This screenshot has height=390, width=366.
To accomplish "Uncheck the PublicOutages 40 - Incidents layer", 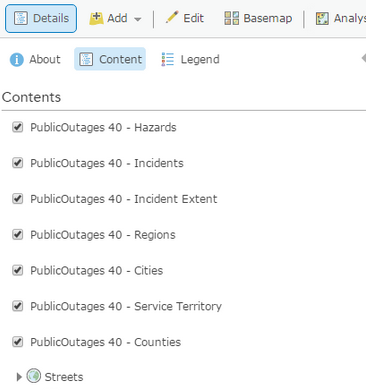I will (17, 163).
